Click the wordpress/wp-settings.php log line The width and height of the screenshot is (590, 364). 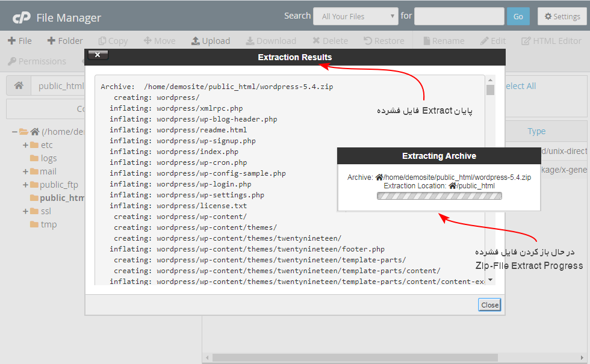pyautogui.click(x=187, y=195)
